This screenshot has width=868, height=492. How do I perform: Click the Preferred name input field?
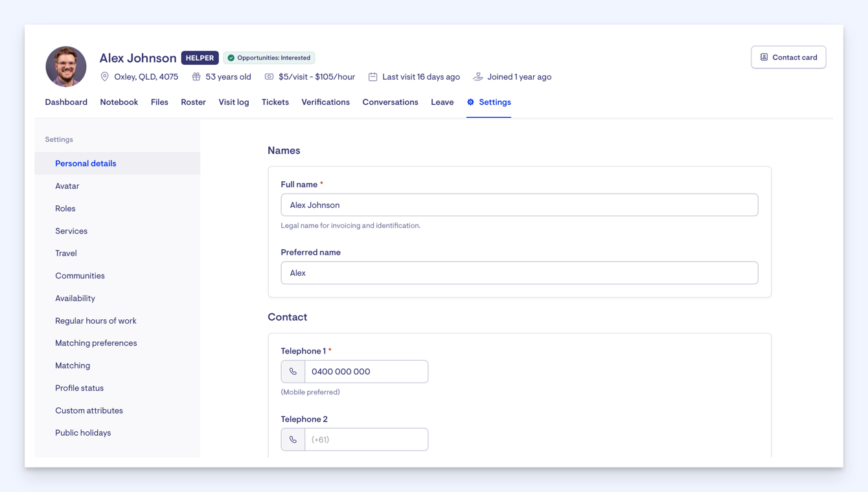point(520,273)
